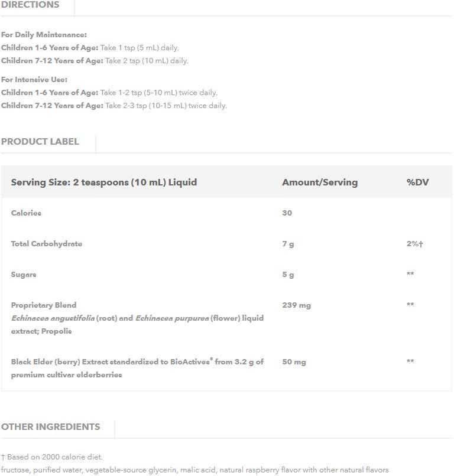
Task: Select the 'Take 2 tsp (10 mL) daily' text
Action: (x=147, y=61)
